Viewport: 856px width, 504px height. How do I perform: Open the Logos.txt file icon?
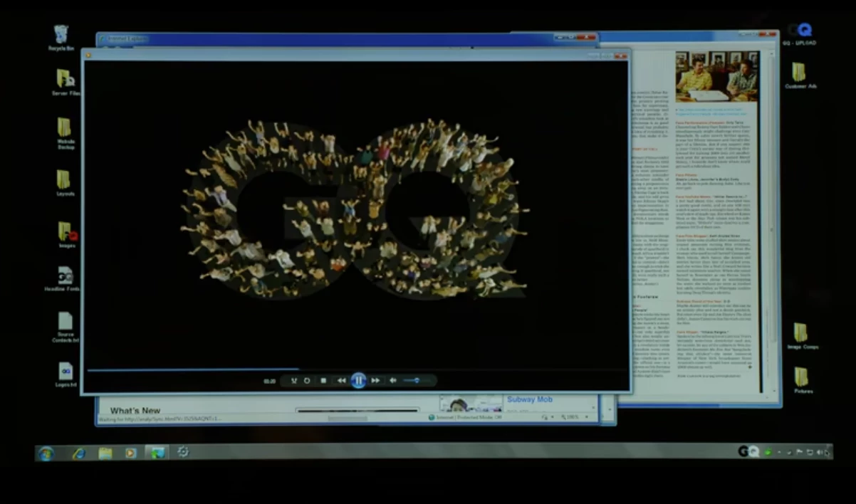66,374
